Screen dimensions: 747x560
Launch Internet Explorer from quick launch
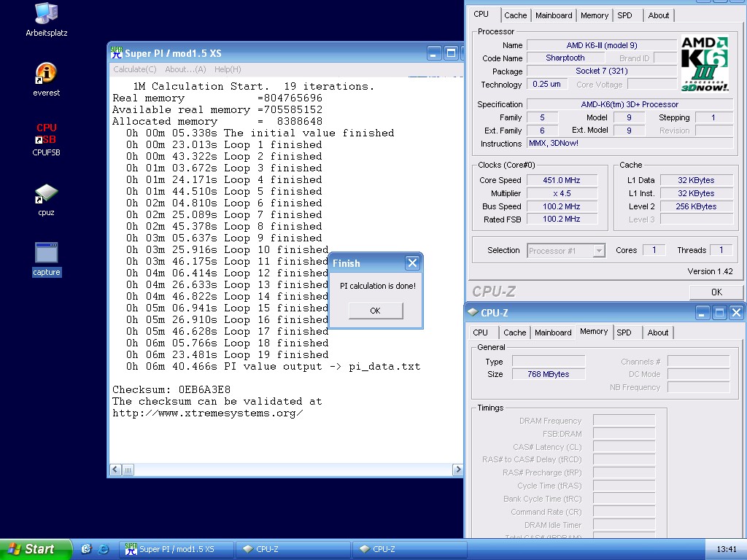point(103,549)
